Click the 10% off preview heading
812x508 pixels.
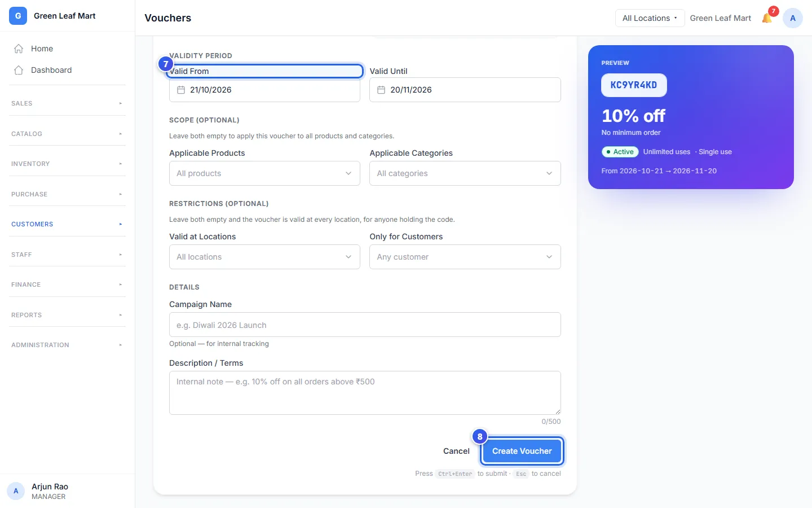(x=633, y=116)
